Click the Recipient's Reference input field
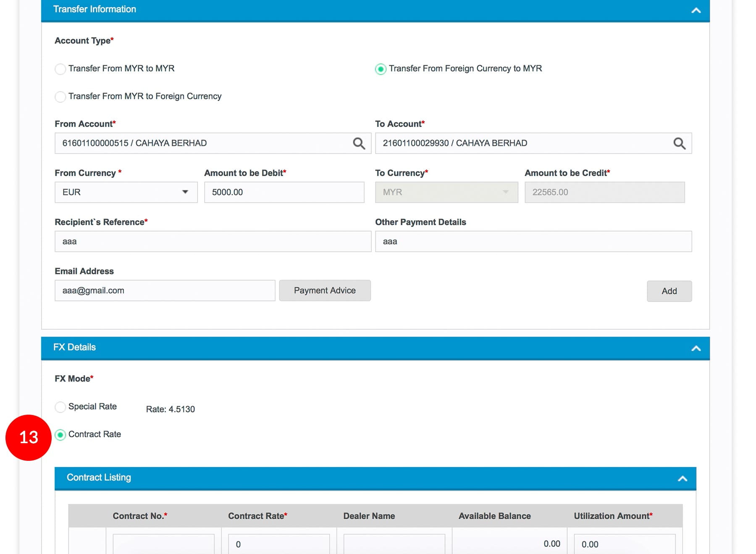The width and height of the screenshot is (756, 554). pos(213,241)
